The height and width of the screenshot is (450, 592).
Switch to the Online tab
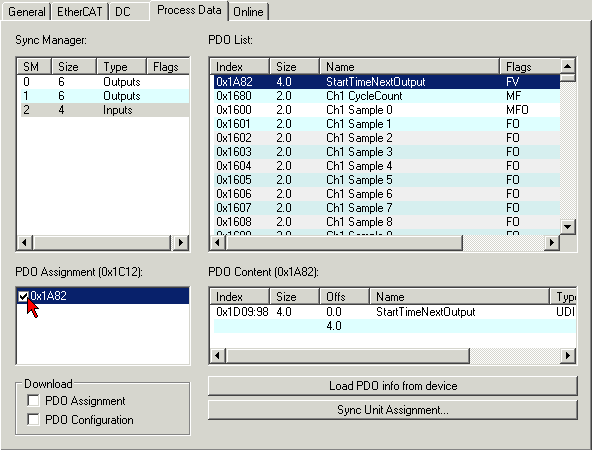click(248, 11)
